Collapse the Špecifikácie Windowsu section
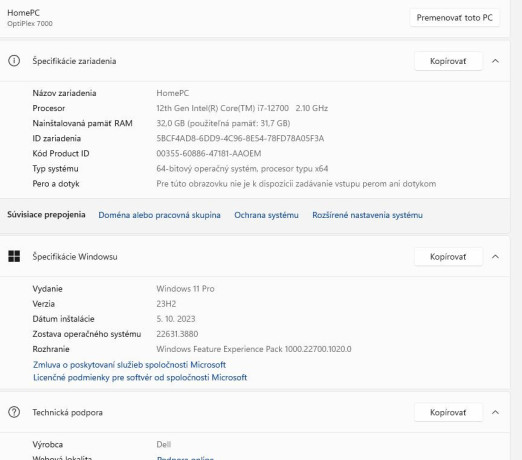The width and height of the screenshot is (522, 460). 495,257
